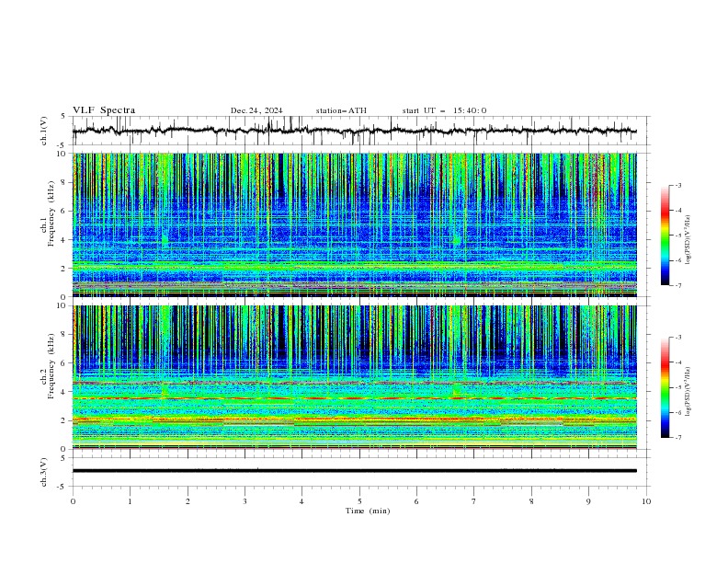The height and width of the screenshot is (563, 728).
Task: Click the "ch.1(V)" axis label
Action: [x=44, y=131]
